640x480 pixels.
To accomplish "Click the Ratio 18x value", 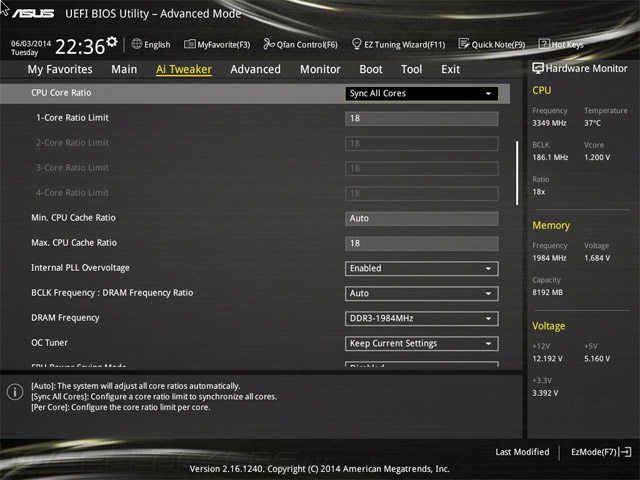I will [x=539, y=191].
